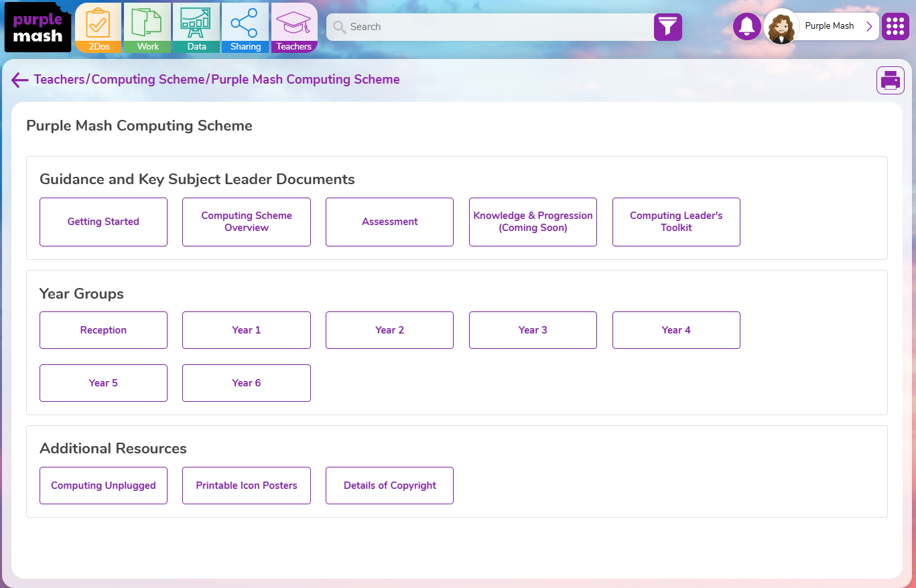Open Computing Scheme Overview
The image size is (916, 588).
(247, 222)
